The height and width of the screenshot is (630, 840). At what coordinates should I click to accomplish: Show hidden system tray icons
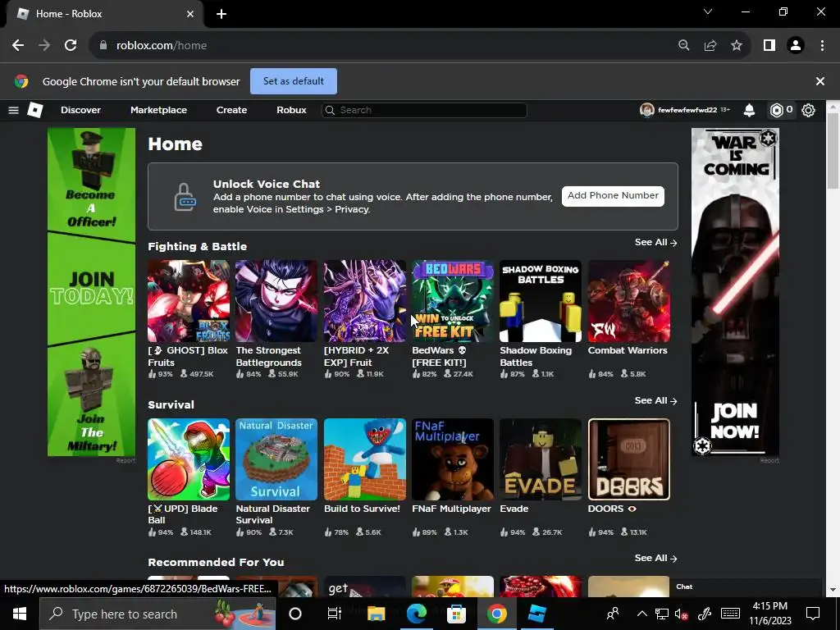point(641,614)
